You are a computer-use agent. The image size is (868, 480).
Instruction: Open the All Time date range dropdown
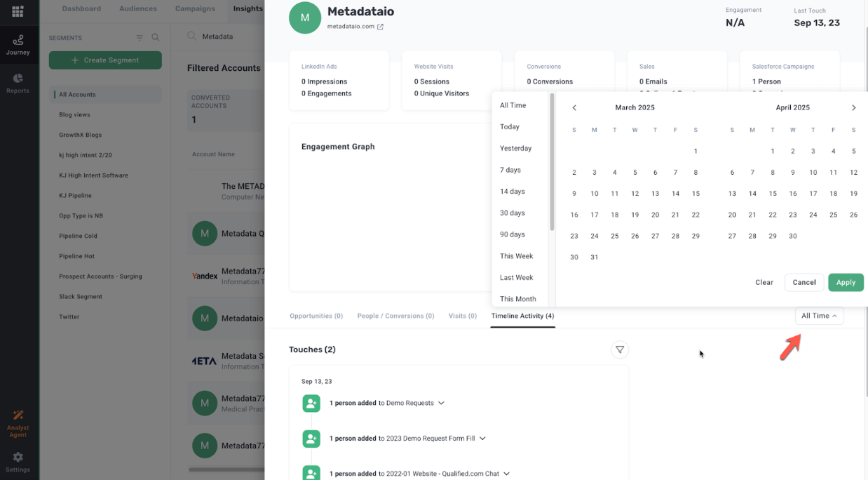tap(819, 316)
